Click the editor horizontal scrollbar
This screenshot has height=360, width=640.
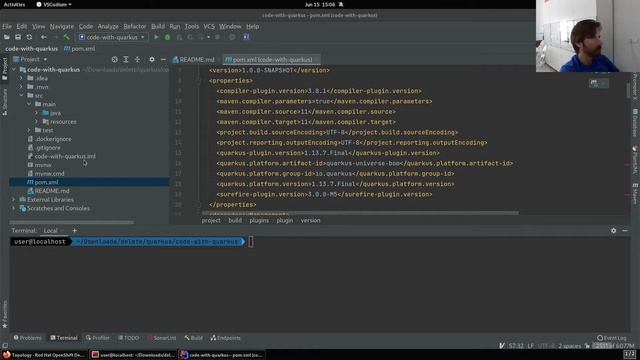click(360, 213)
